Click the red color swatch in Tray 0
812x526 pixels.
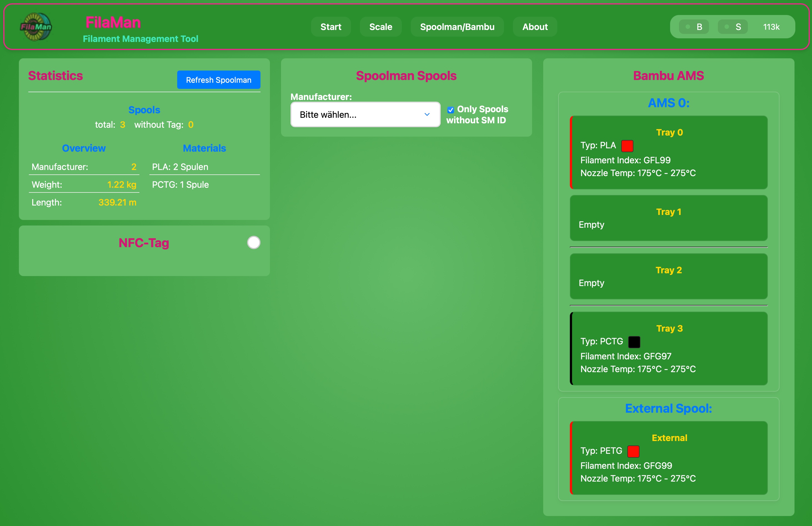click(x=627, y=146)
